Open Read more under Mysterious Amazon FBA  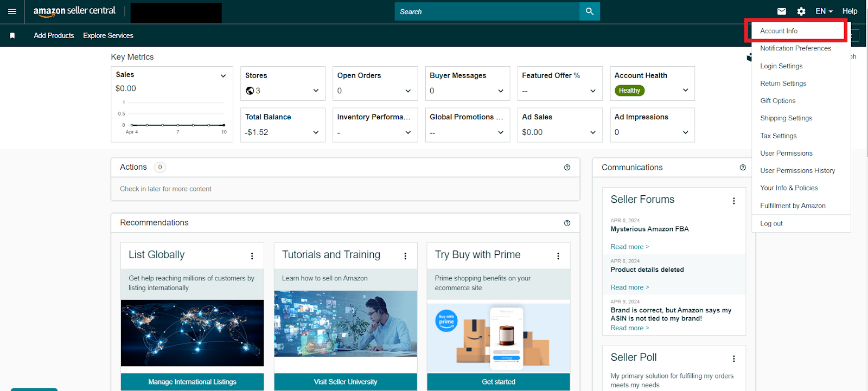[629, 247]
